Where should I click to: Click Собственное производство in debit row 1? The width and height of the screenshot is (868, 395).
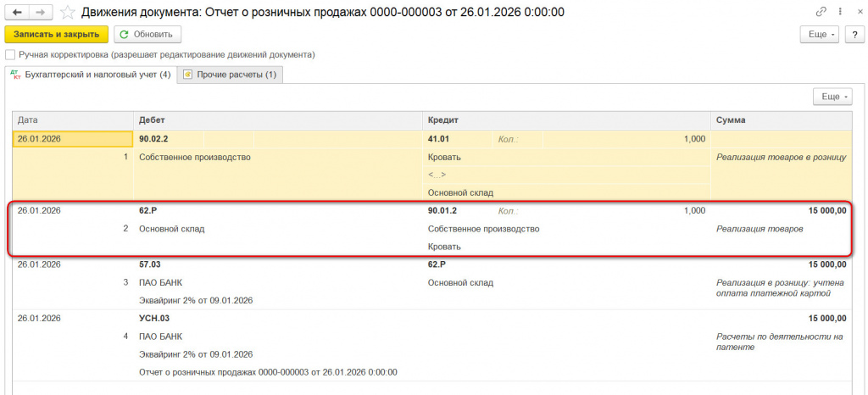(195, 157)
